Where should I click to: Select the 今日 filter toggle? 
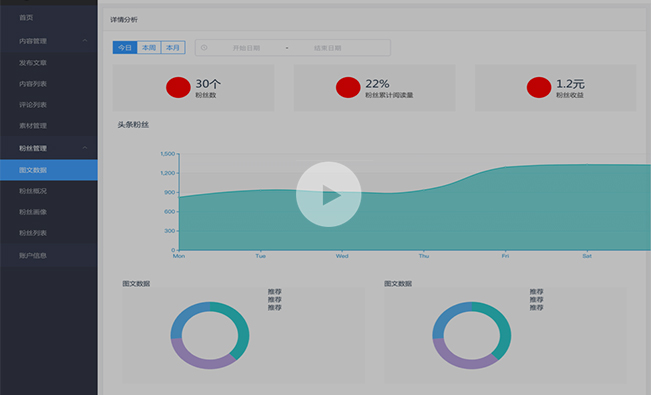click(125, 48)
